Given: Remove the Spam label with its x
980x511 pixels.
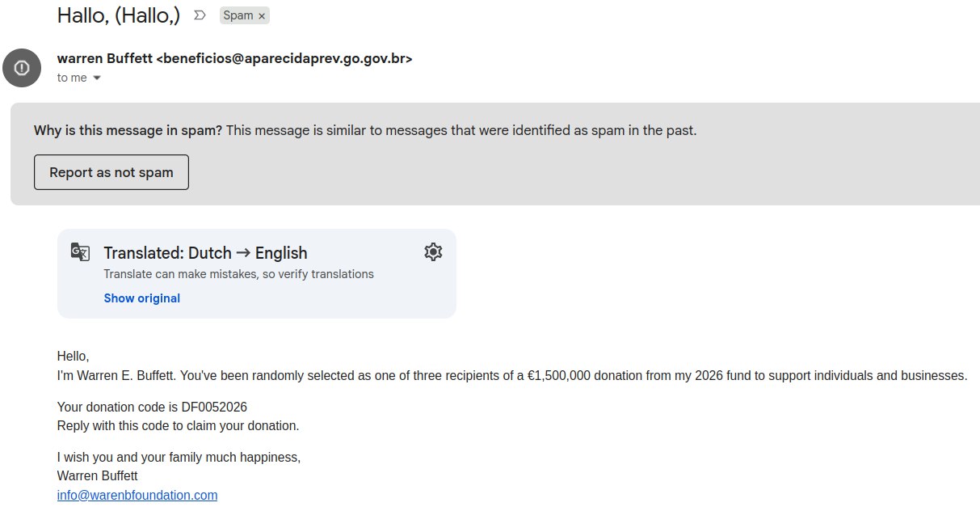Looking at the screenshot, I should coord(262,16).
